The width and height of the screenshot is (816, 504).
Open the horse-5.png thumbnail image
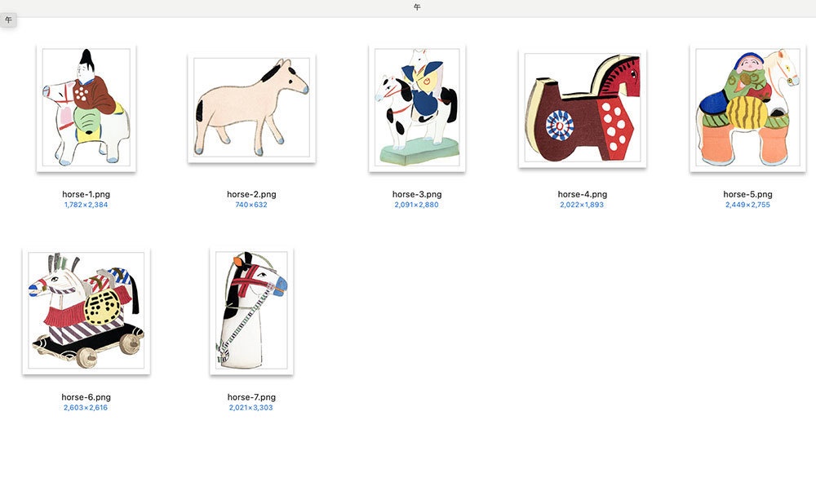click(x=747, y=108)
